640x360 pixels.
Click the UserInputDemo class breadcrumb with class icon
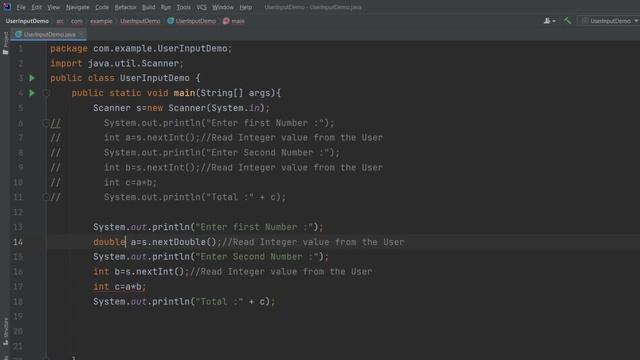point(192,21)
